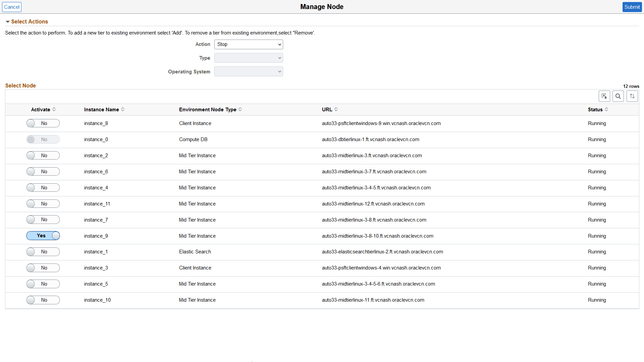Sort by the Environment Node Type column arrows
This screenshot has height=362, width=644.
(x=240, y=110)
